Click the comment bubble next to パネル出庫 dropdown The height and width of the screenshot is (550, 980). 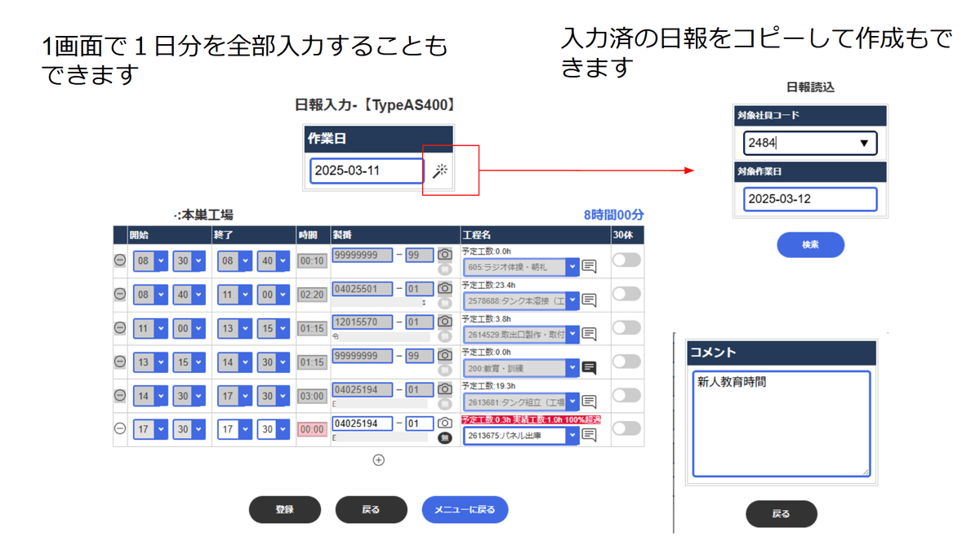[x=589, y=434]
